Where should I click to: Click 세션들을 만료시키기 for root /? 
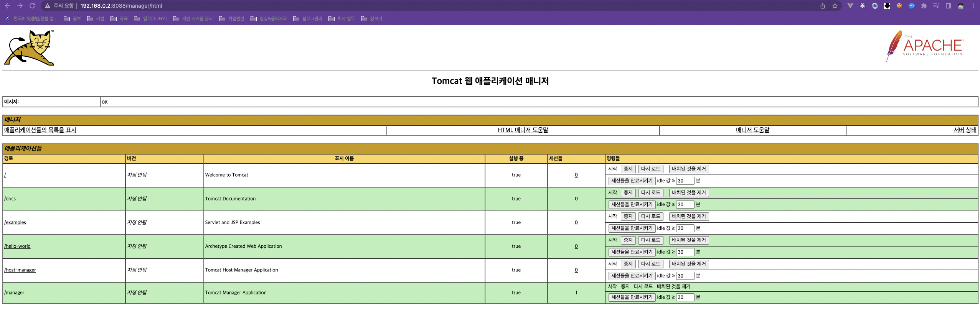coord(632,181)
